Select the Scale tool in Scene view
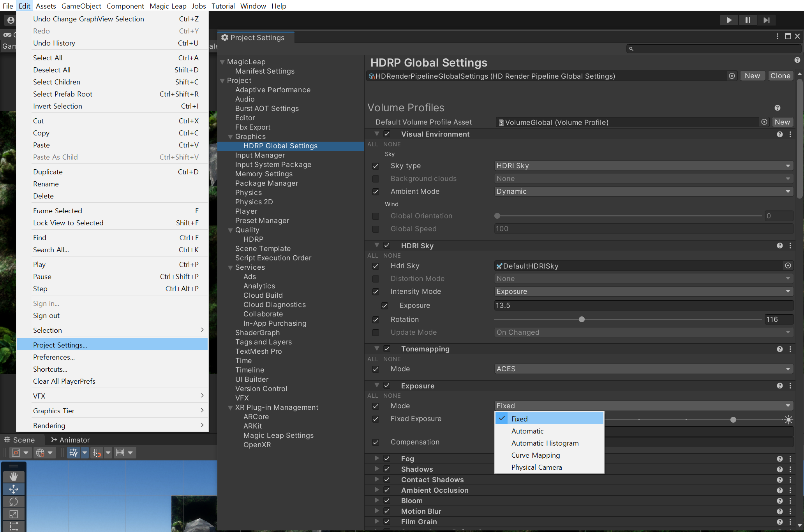 (x=14, y=514)
